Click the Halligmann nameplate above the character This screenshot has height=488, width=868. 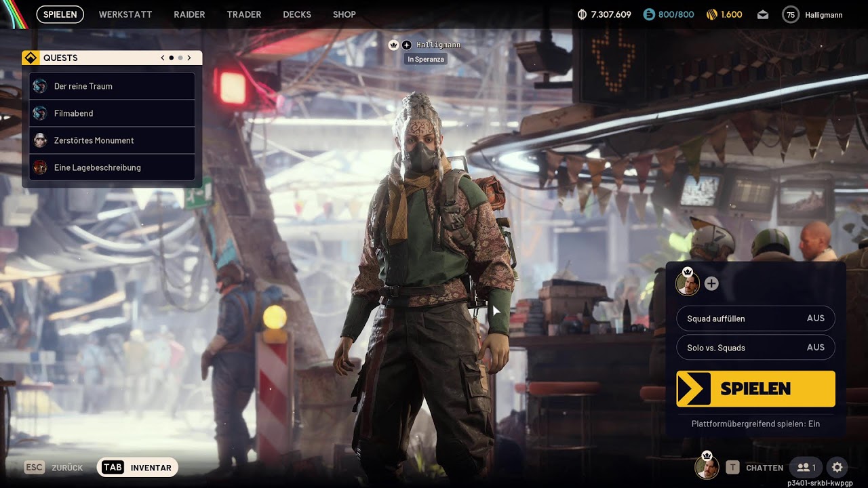438,45
